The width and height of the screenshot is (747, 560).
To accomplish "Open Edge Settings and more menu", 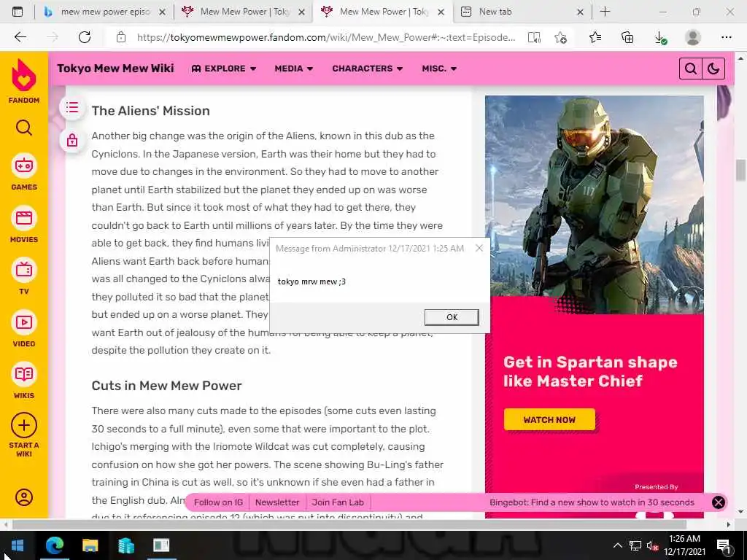I will (x=726, y=37).
